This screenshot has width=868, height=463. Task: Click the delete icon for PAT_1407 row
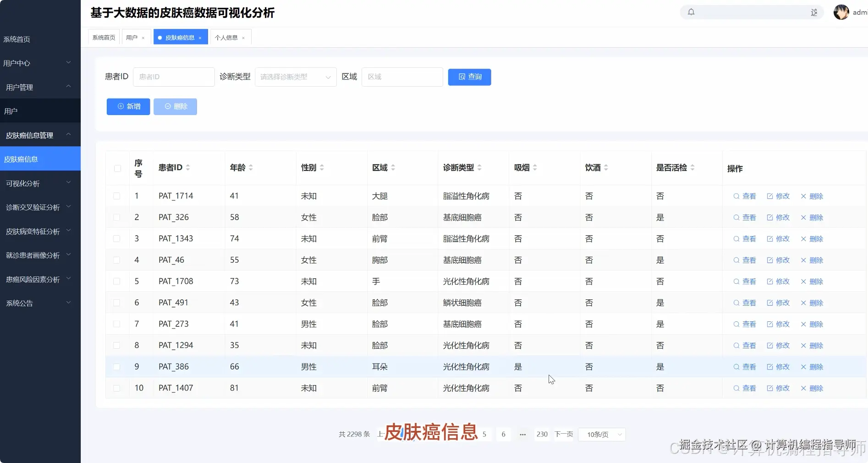(802, 388)
